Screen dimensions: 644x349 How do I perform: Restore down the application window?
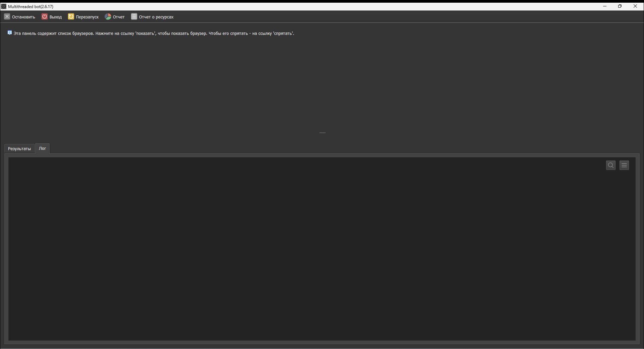[620, 6]
